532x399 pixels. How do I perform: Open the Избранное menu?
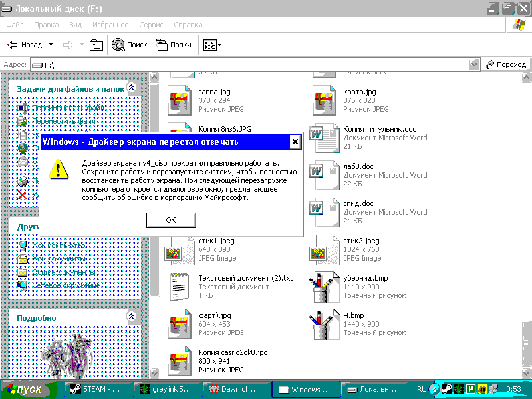[x=110, y=25]
